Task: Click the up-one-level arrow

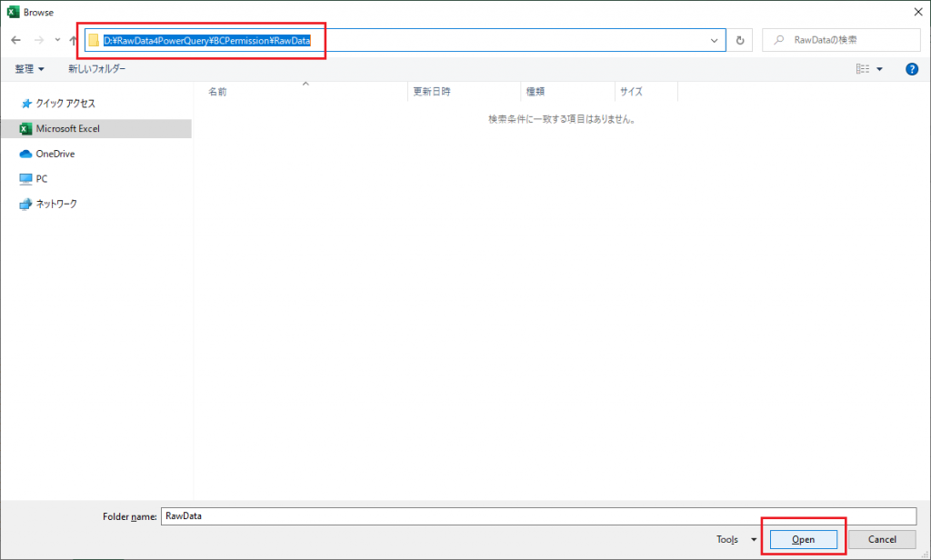Action: (73, 40)
